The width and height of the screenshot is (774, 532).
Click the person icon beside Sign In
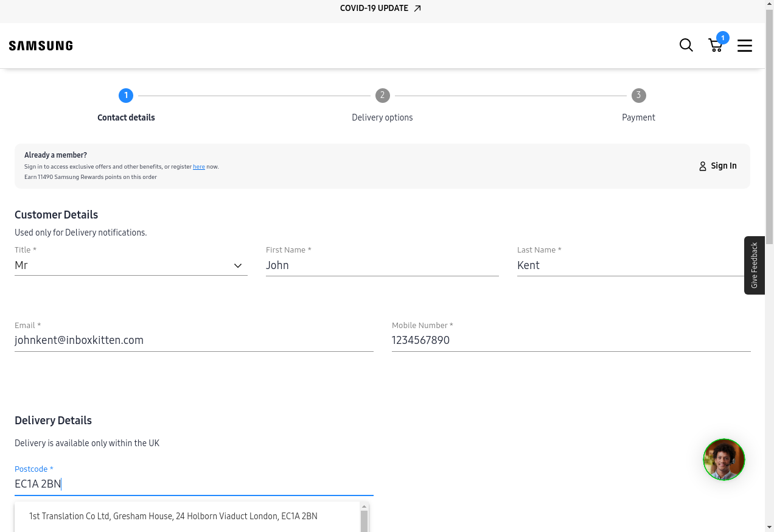point(703,166)
